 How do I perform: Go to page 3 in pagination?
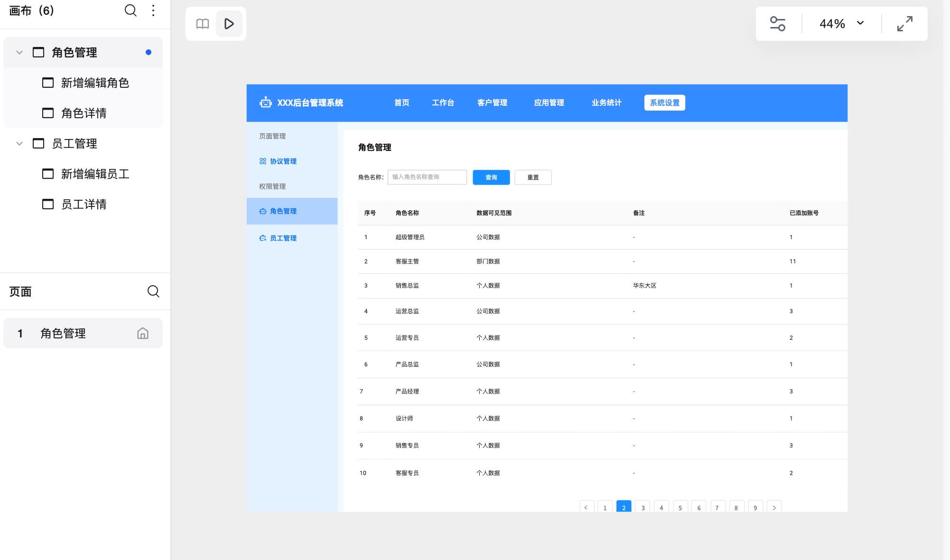pyautogui.click(x=643, y=507)
